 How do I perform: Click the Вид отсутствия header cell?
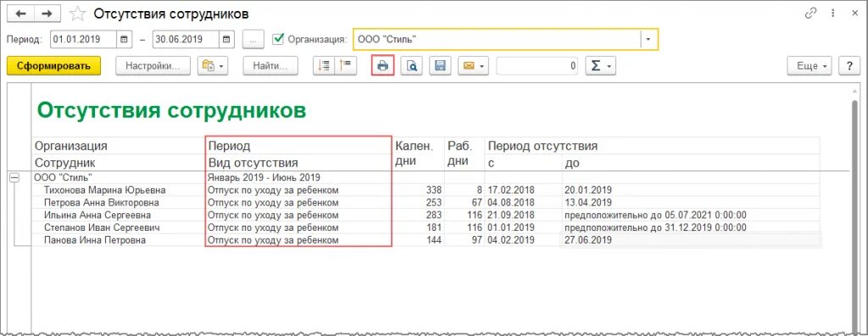coord(298,163)
